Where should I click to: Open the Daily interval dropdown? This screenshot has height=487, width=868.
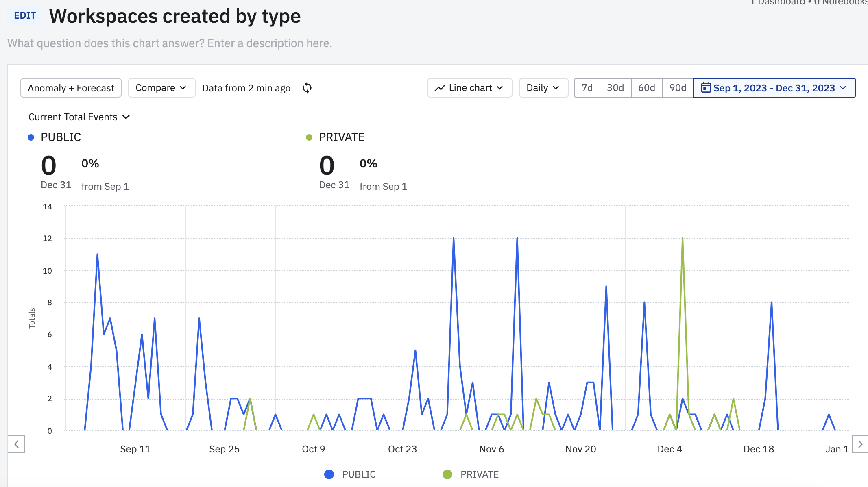543,88
